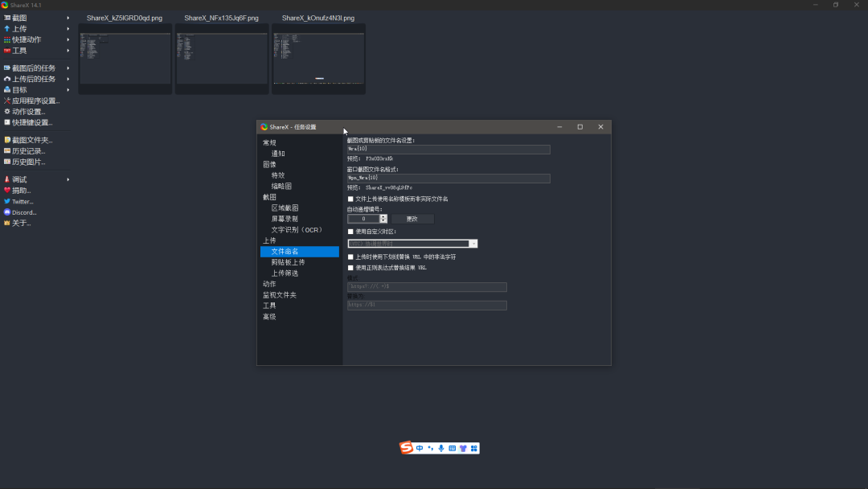Viewport: 868px width, 489px height.
Task: Click the 窗口截图文件名格式 pattern field
Action: pyautogui.click(x=448, y=178)
